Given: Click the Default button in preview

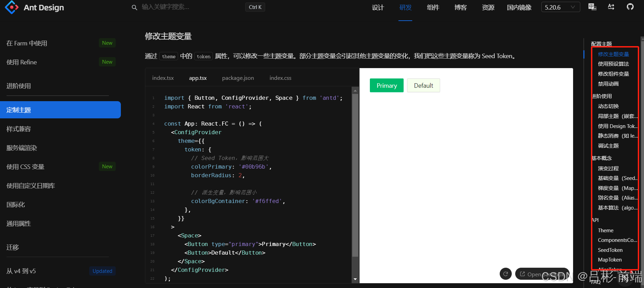Looking at the screenshot, I should point(423,85).
